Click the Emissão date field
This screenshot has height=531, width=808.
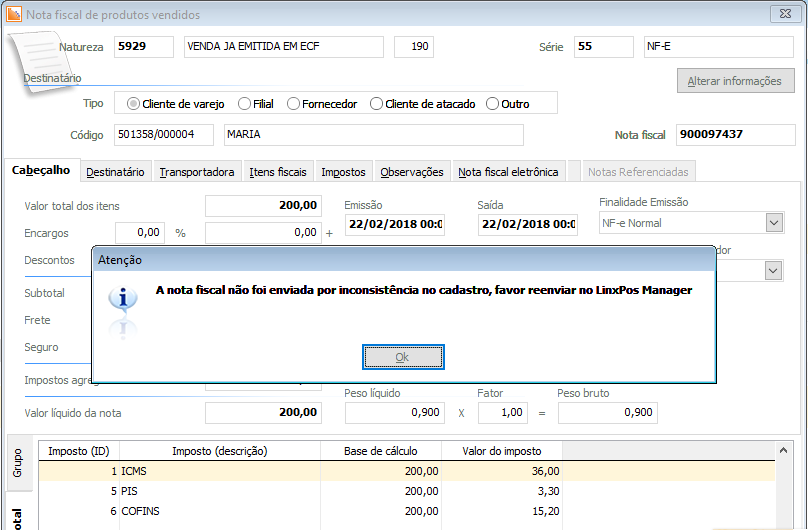point(394,224)
